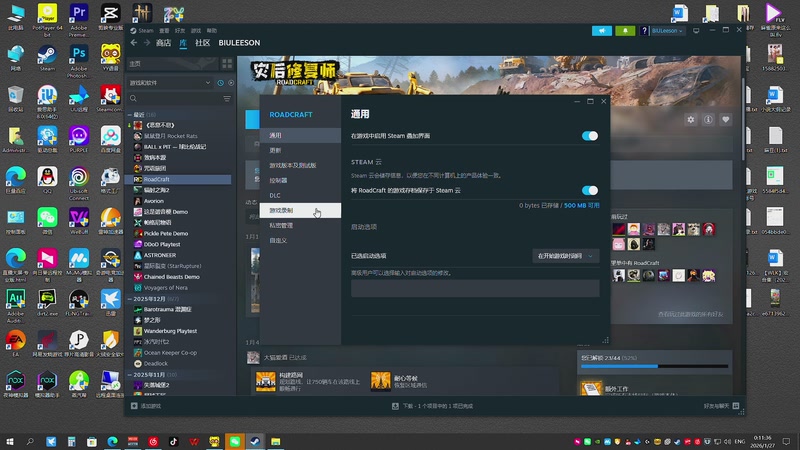800x450 pixels.
Task: Select Avorion in the game list
Action: [x=179, y=201]
